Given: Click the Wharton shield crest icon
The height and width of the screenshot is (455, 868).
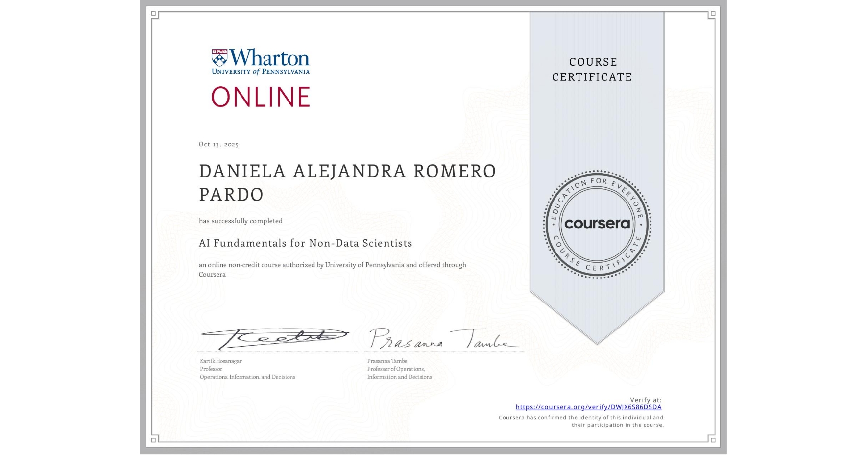Looking at the screenshot, I should [219, 57].
